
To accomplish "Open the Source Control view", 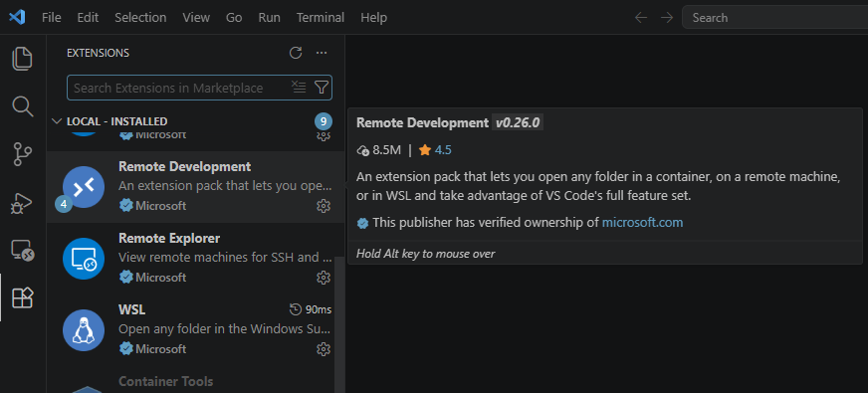I will (23, 154).
